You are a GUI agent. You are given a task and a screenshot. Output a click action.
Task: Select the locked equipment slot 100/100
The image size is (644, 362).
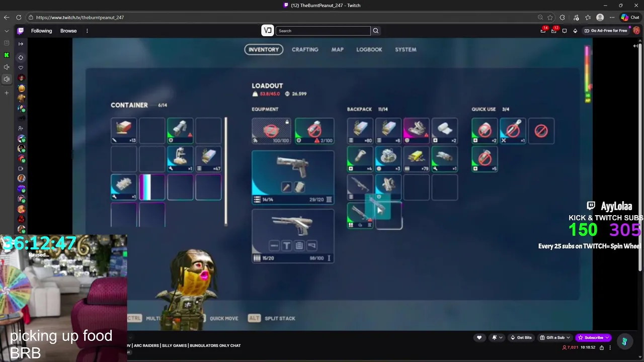[x=271, y=131]
